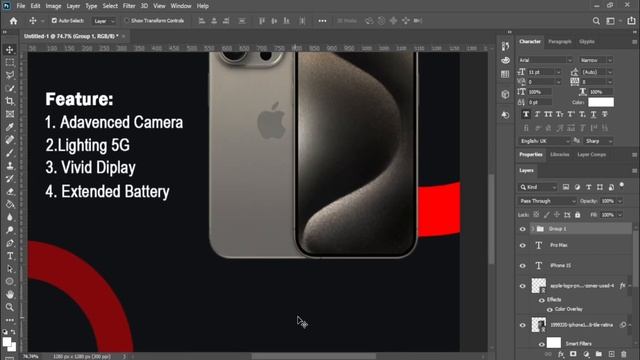The image size is (640, 360).
Task: Open the workspace switcher icon
Action: coord(611,21)
